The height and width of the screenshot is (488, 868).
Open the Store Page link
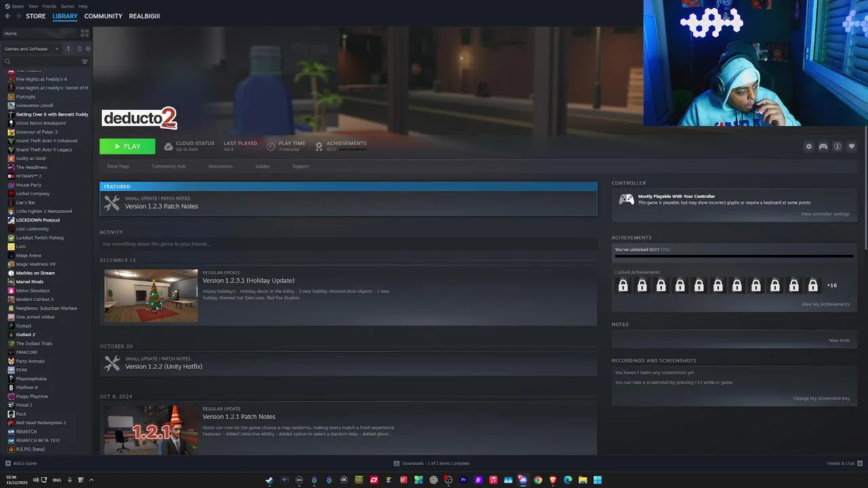118,166
